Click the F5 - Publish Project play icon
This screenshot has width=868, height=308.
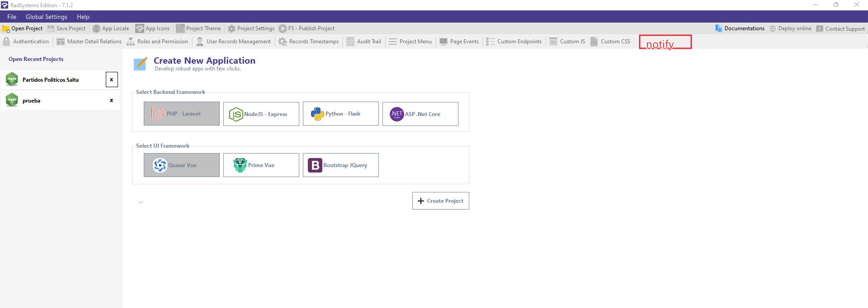(x=283, y=28)
